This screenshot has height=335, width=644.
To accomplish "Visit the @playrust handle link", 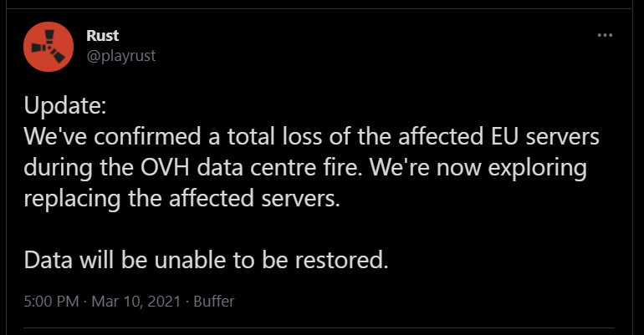I will point(121,56).
